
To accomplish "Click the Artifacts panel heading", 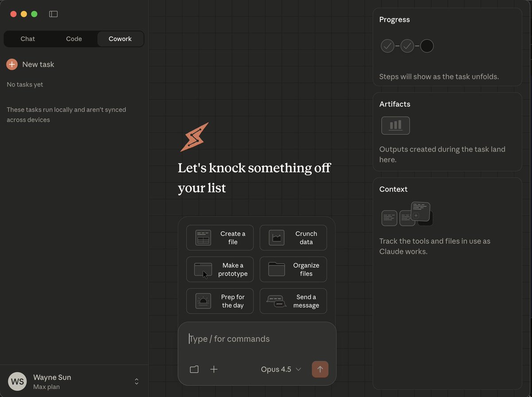I will (x=395, y=104).
